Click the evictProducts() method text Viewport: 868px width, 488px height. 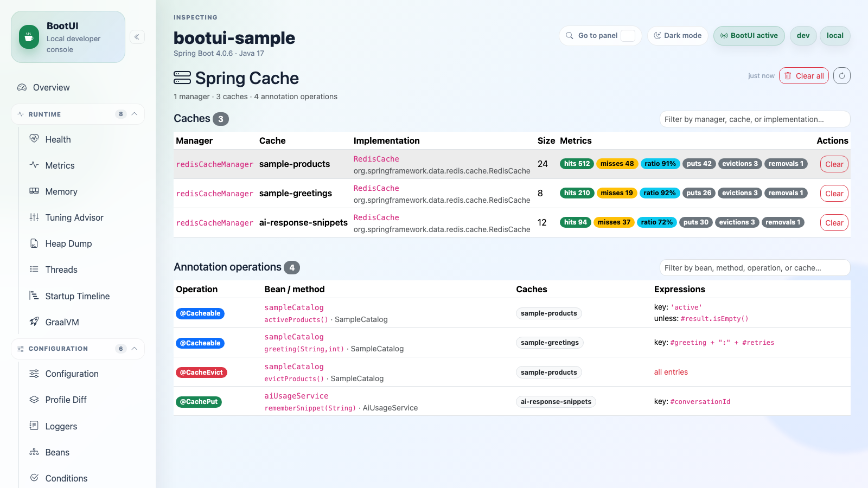click(294, 379)
